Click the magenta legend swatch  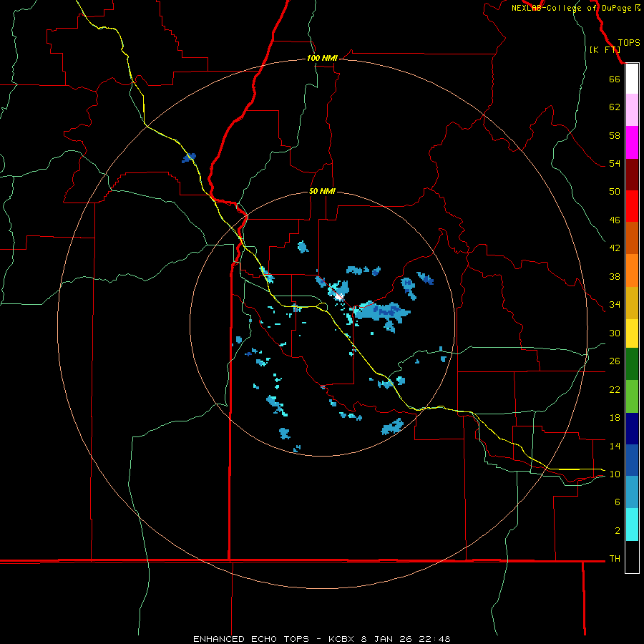point(632,142)
